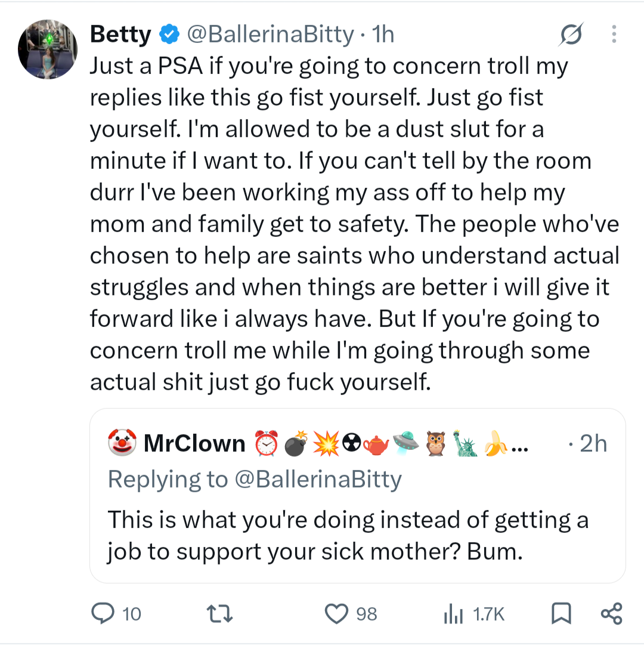Open Betty's profile picture
The width and height of the screenshot is (644, 648).
[48, 49]
